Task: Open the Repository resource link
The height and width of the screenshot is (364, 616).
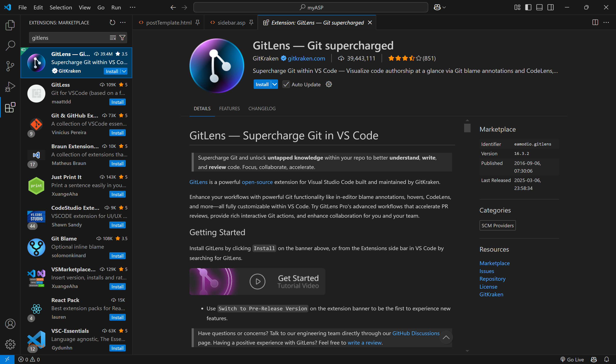Action: 493,279
